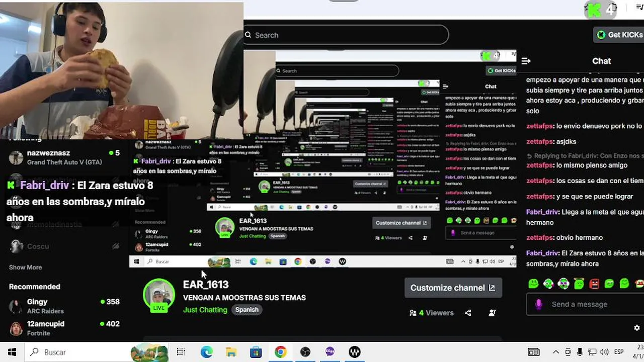Image resolution: width=644 pixels, height=362 pixels.
Task: Click the nested stream preview video
Action: [x=323, y=158]
